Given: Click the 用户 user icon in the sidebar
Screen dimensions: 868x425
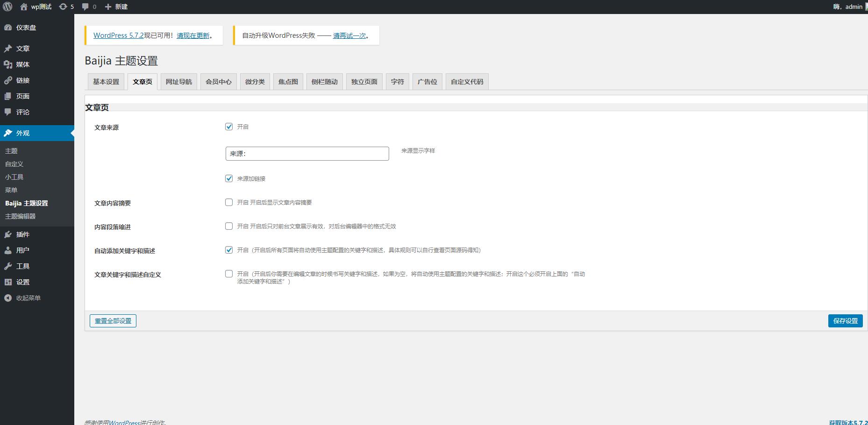Looking at the screenshot, I should coord(8,250).
